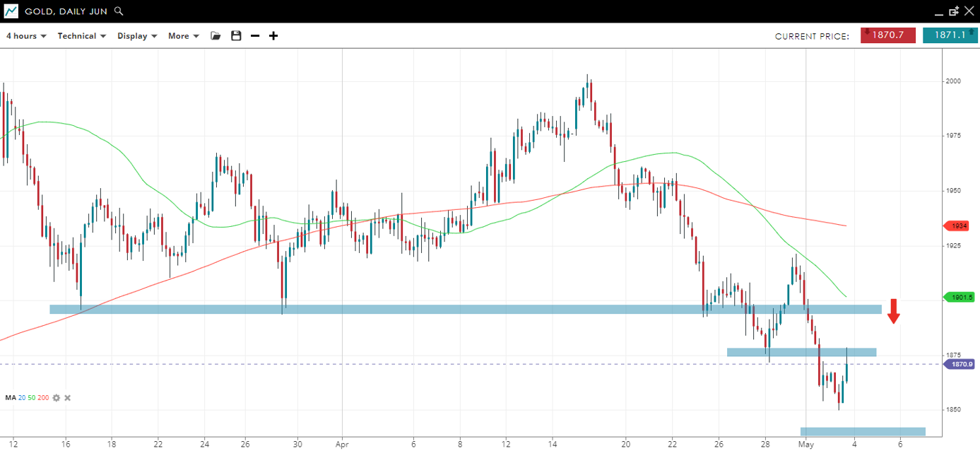Click the red sell price 1870.7 button
980x451 pixels.
tap(888, 35)
